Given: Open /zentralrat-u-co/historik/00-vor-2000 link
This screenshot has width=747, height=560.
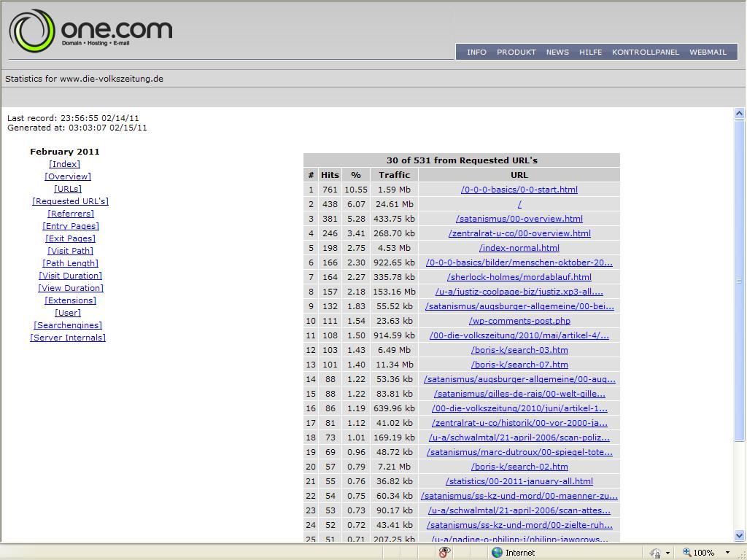Looking at the screenshot, I should (519, 423).
